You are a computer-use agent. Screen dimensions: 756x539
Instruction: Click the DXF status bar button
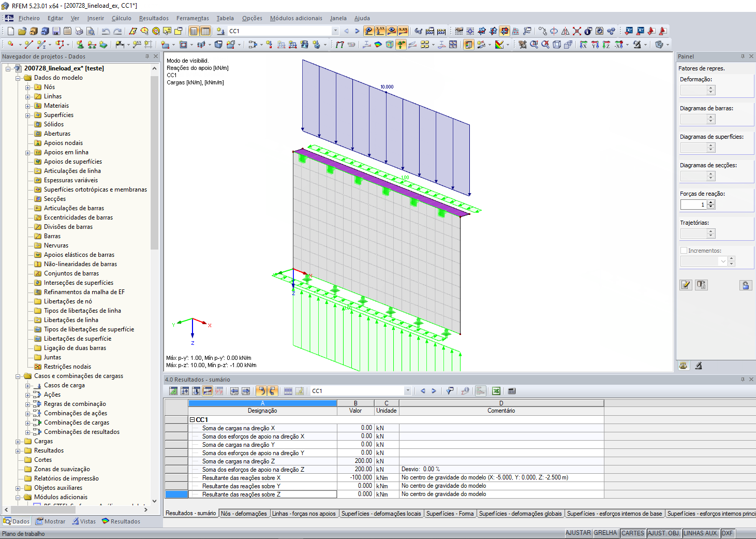727,533
